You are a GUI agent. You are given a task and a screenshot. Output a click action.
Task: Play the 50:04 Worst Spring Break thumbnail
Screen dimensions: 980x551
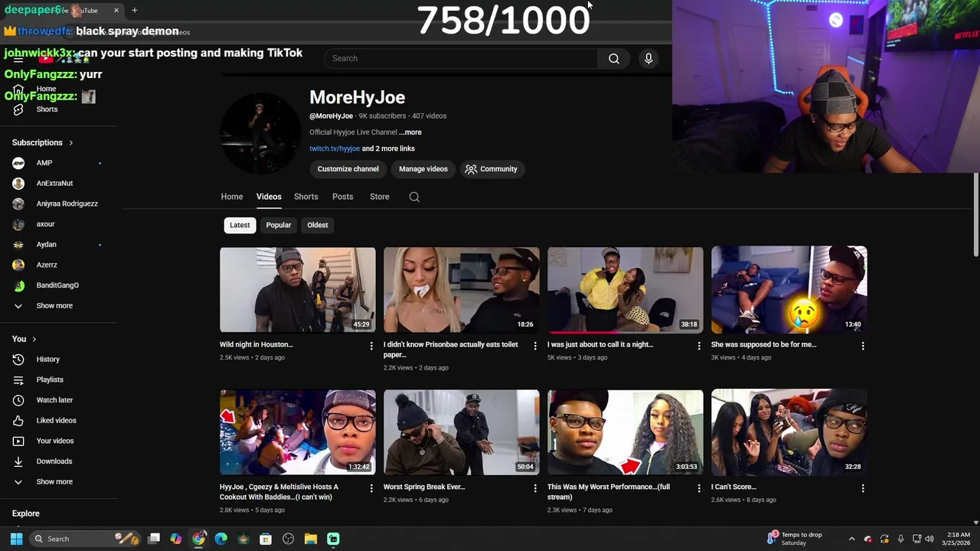pos(462,432)
